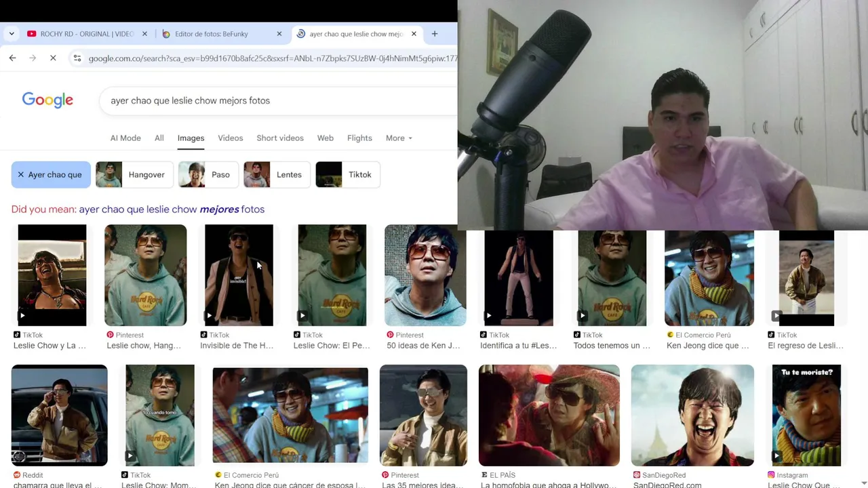Open 'Leslie Chow: Mom...' TikTok thumbnail
This screenshot has width=868, height=488.
pos(160,415)
